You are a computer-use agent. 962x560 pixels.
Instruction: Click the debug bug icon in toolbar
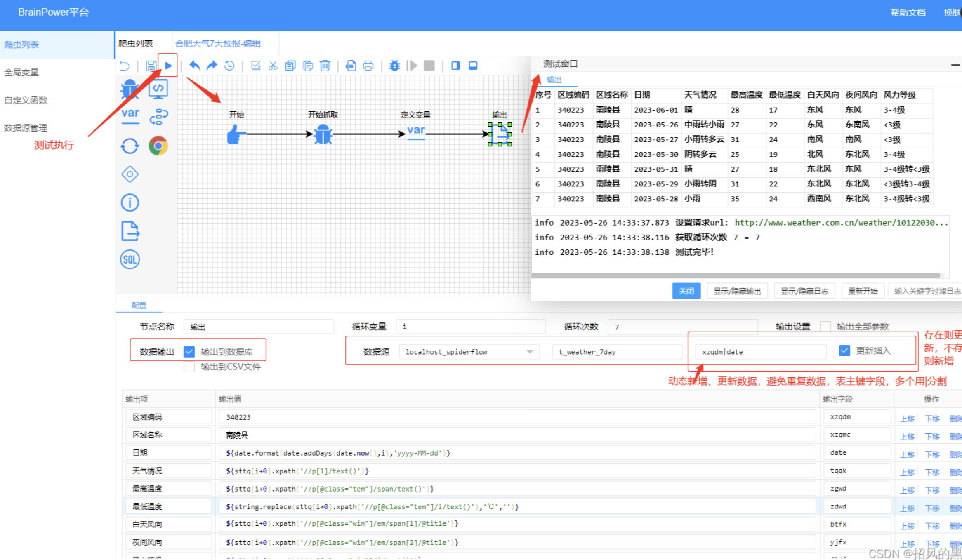[394, 66]
